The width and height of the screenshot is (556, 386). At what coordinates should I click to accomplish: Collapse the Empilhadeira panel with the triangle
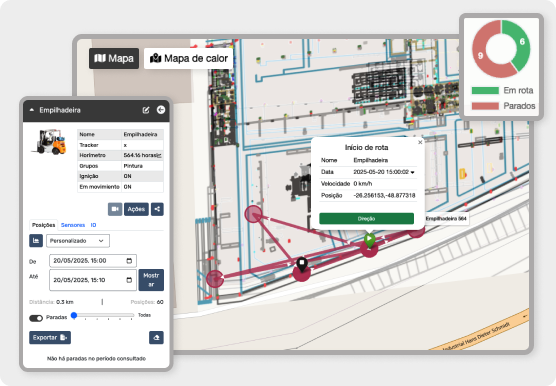(x=32, y=110)
